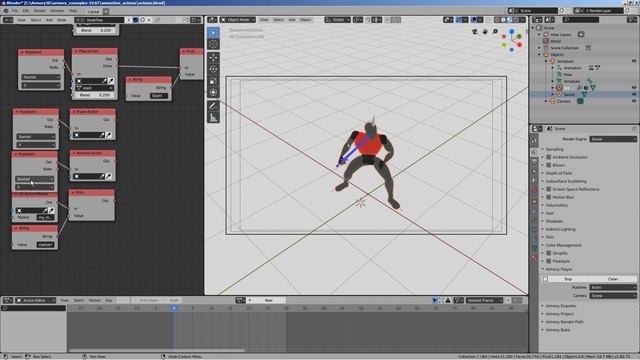Screen dimensions: 640x360
Task: Open the Runtime dropdown in Armory Player
Action: point(613,287)
